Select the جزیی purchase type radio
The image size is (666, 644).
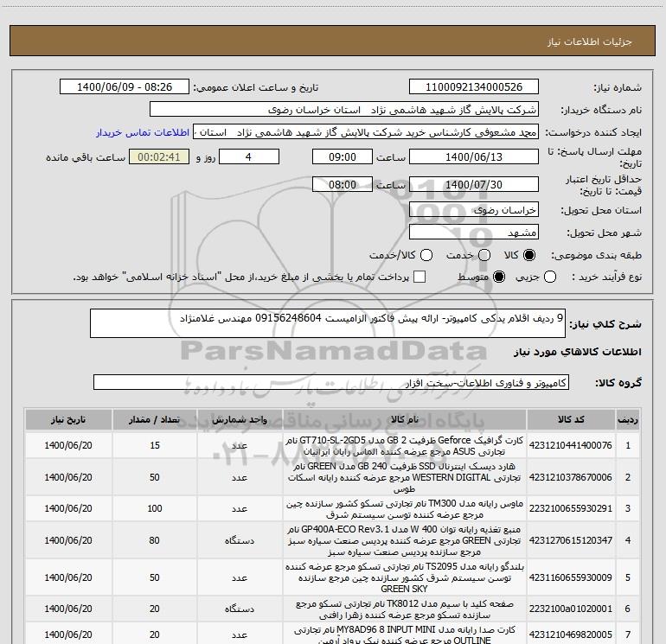552,277
